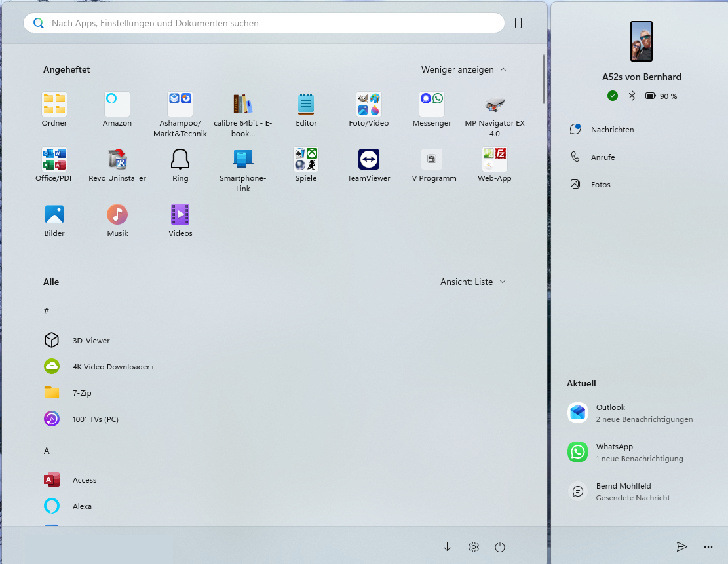Toggle the phone panel icon beside search
The image size is (728, 564).
point(518,24)
